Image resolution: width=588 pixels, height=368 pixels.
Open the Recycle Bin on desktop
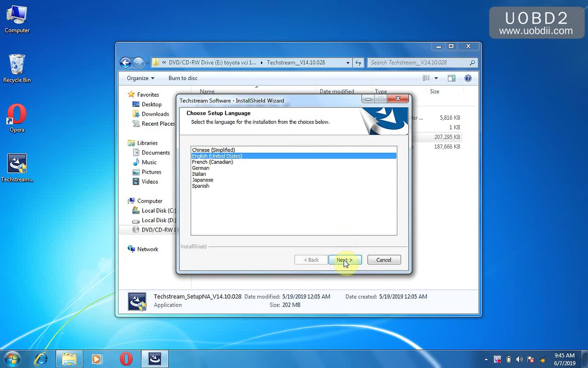17,69
